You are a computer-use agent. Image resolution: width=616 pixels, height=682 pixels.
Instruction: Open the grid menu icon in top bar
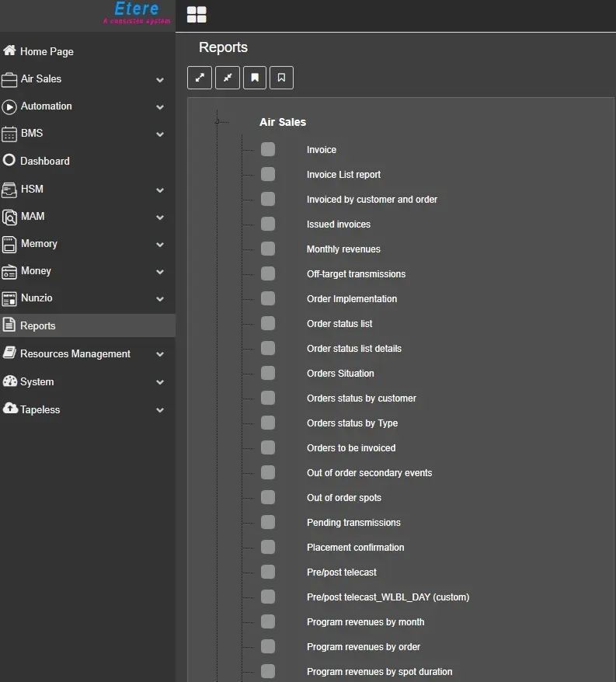[197, 15]
